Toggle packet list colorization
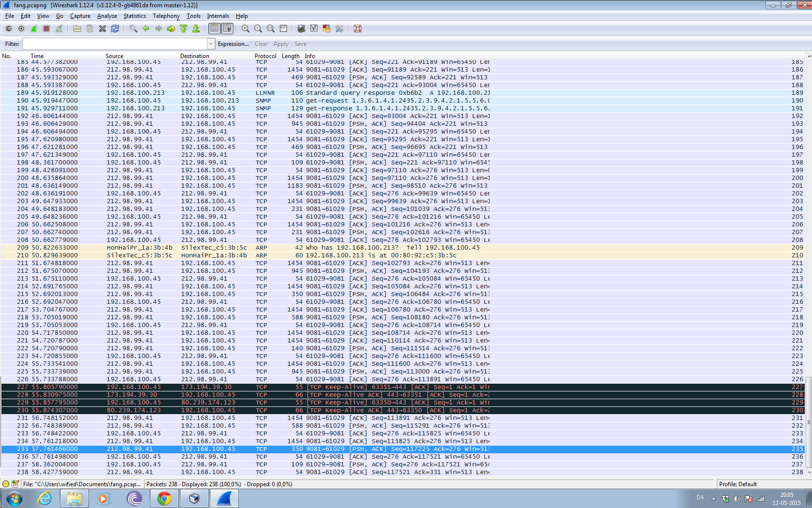The width and height of the screenshot is (812, 508). [x=215, y=29]
